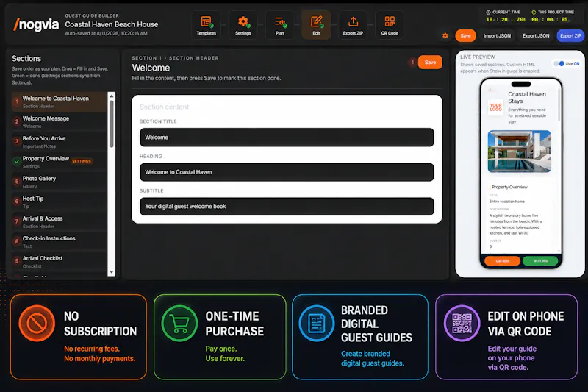Image resolution: width=588 pixels, height=392 pixels.
Task: Go to the Plan step
Action: click(x=280, y=25)
